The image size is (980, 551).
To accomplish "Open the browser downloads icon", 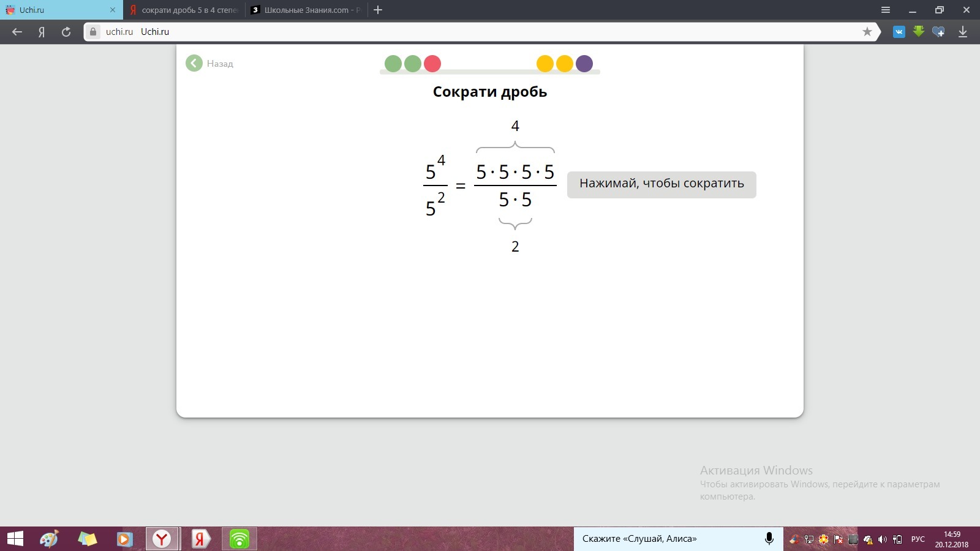I will tap(962, 32).
